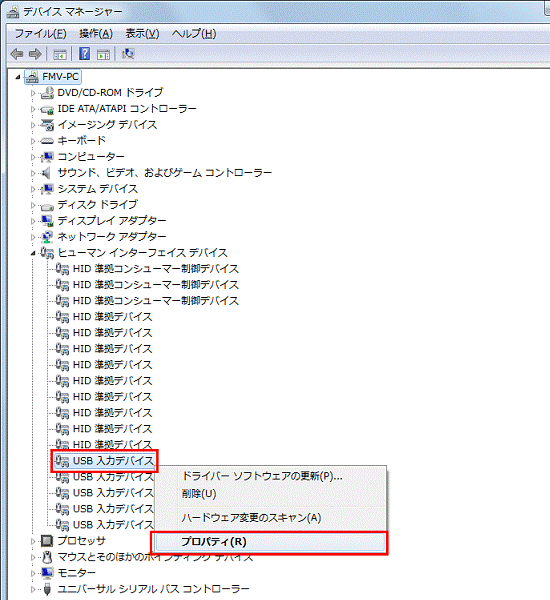Select the プロセッサ chip icon
The image size is (550, 600).
[x=47, y=541]
